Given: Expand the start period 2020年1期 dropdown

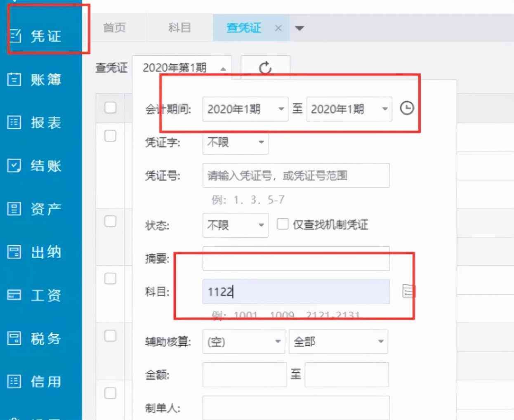Looking at the screenshot, I should coord(245,109).
